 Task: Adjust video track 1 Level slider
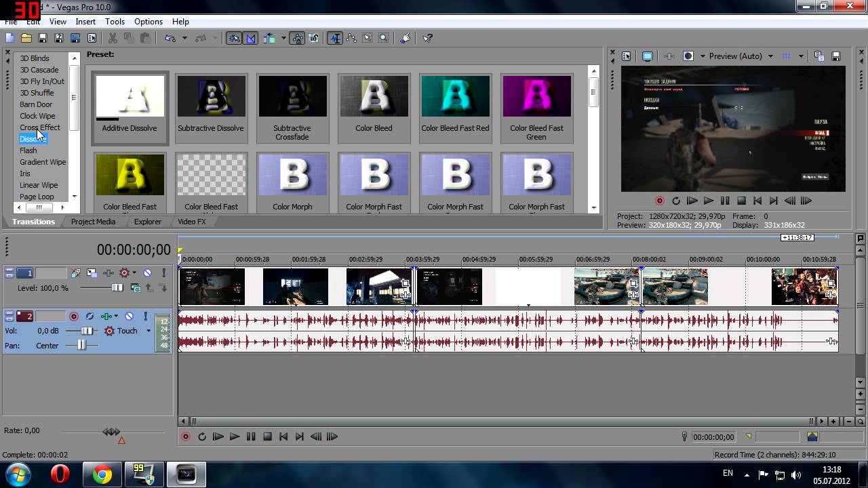pyautogui.click(x=117, y=288)
